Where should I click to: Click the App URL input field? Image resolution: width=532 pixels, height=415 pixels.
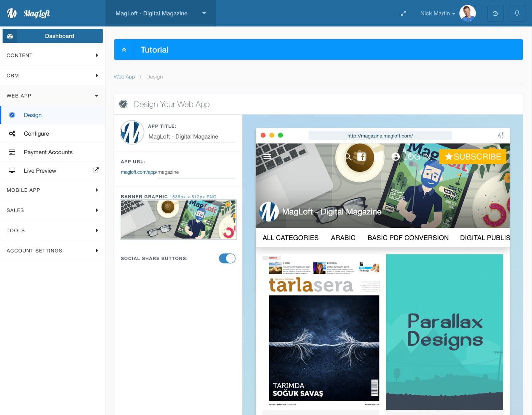click(x=196, y=172)
